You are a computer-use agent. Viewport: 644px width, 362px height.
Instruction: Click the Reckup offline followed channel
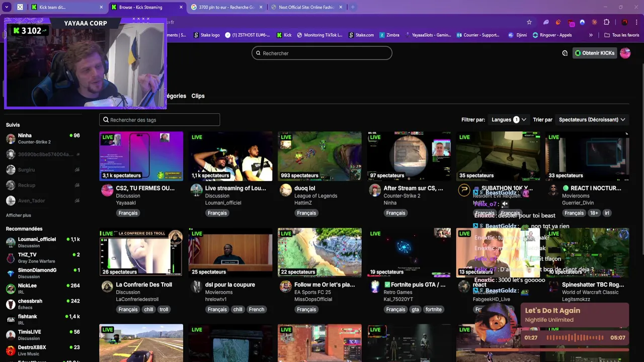[43, 185]
